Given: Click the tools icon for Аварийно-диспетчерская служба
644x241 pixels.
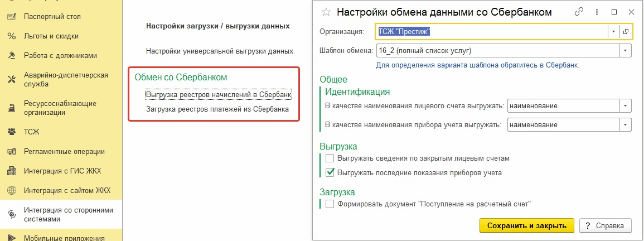Looking at the screenshot, I should [x=12, y=79].
